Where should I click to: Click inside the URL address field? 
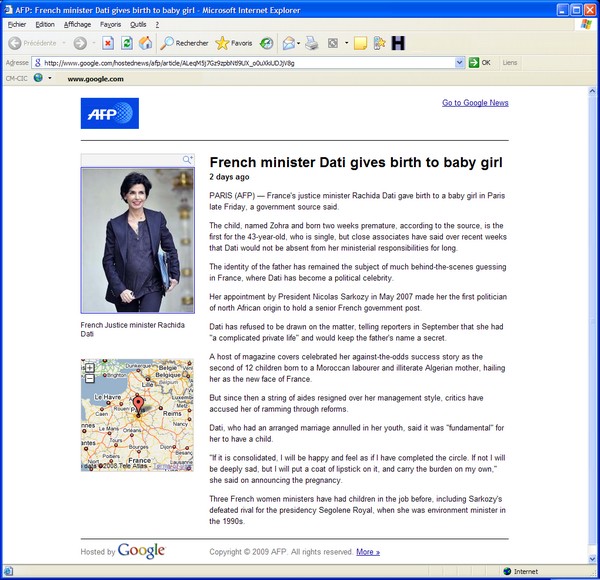(249, 63)
